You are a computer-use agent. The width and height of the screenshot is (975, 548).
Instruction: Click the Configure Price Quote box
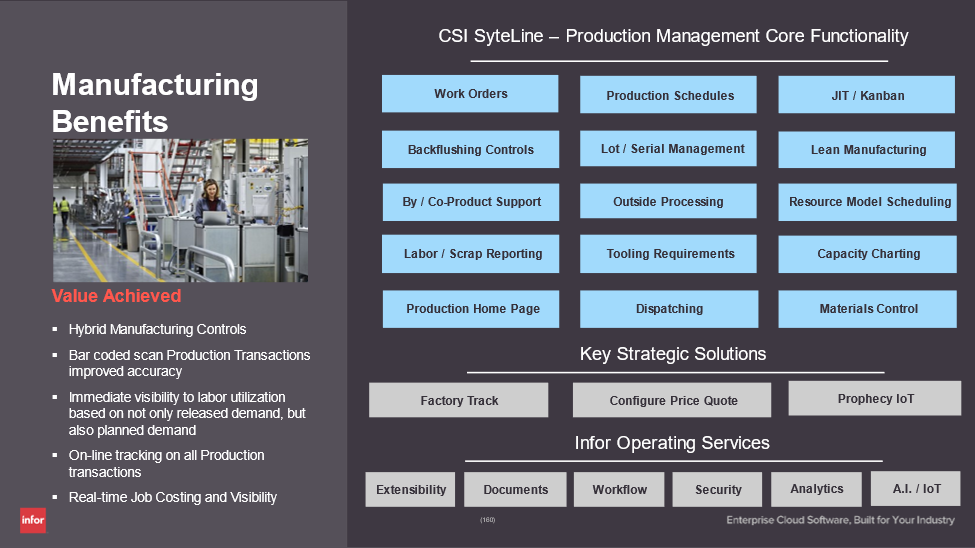pyautogui.click(x=672, y=400)
